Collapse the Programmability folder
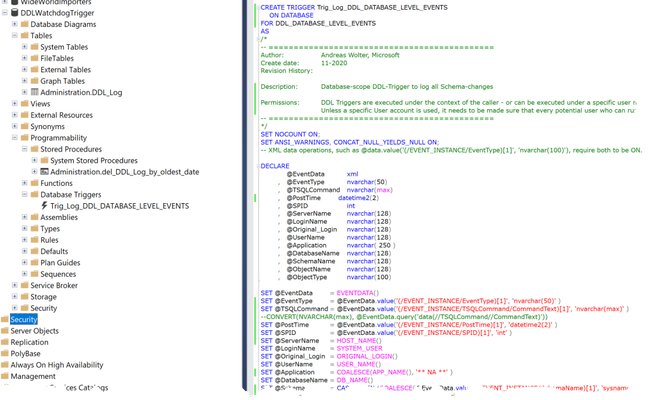This screenshot has width=650, height=400. (15, 137)
